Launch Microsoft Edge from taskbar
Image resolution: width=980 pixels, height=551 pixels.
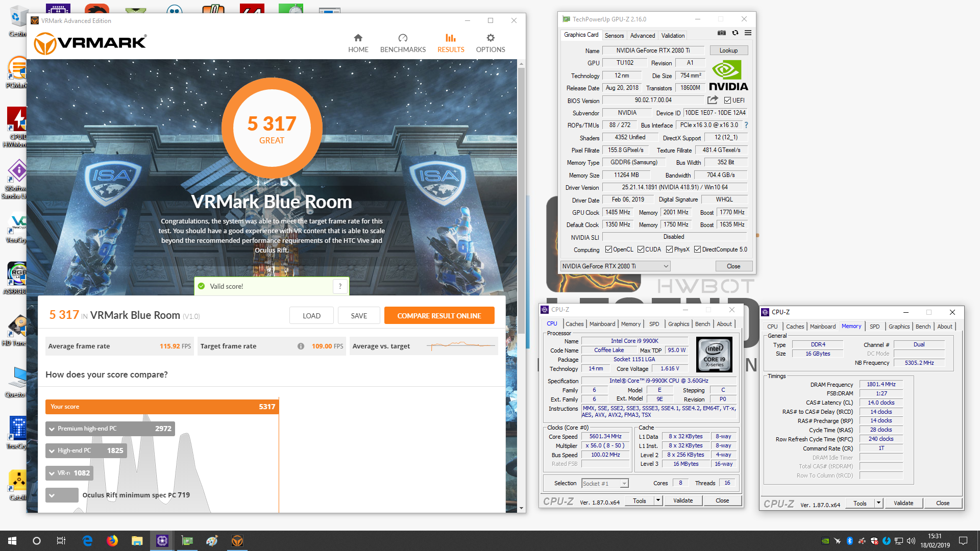[87, 541]
